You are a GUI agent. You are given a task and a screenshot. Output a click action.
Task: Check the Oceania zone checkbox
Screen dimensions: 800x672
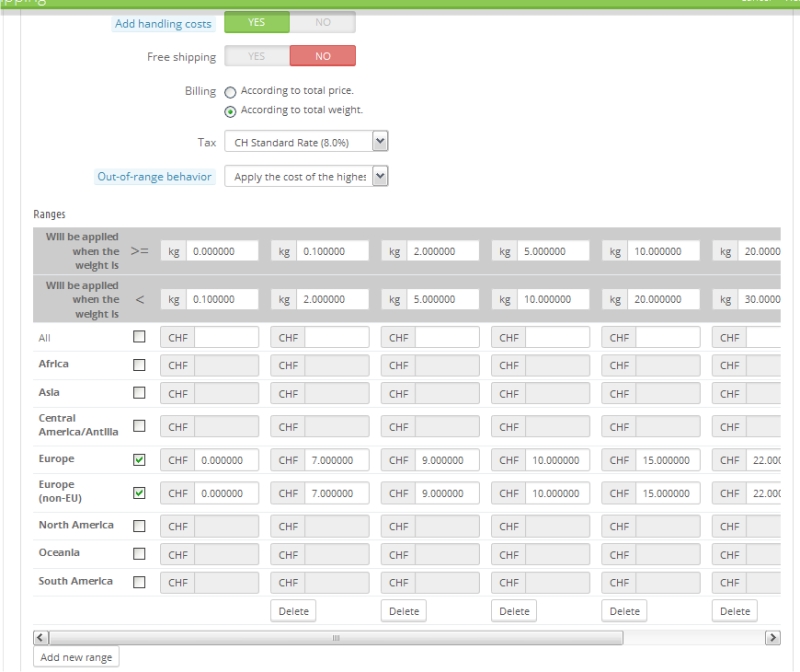tap(139, 554)
